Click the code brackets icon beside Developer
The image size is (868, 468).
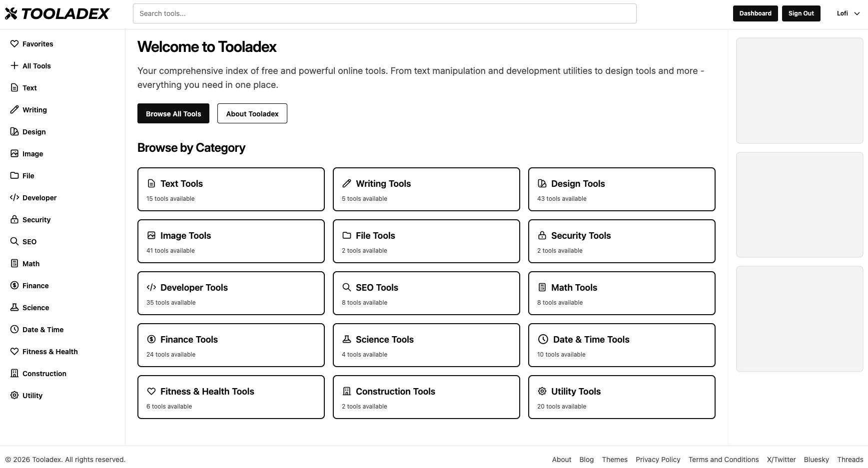(14, 198)
